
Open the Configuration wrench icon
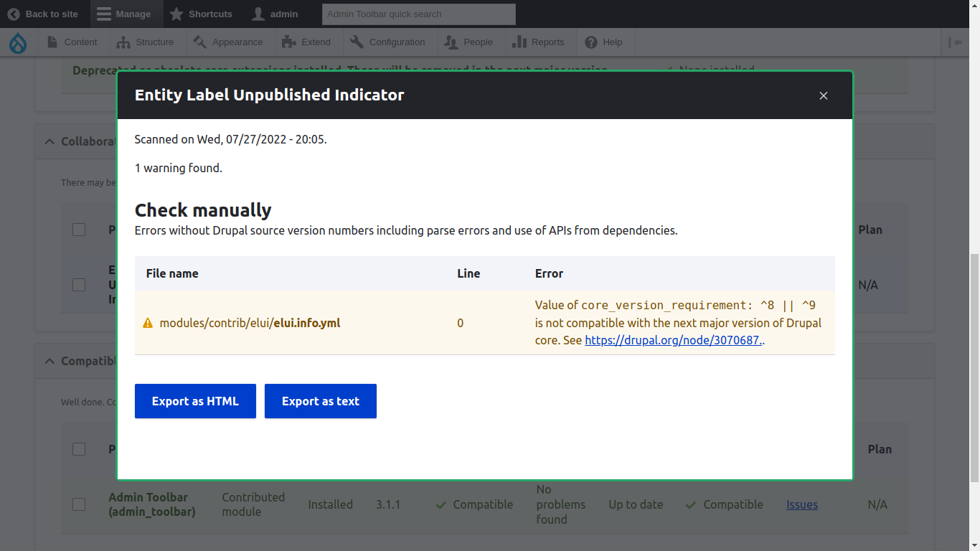[x=356, y=42]
